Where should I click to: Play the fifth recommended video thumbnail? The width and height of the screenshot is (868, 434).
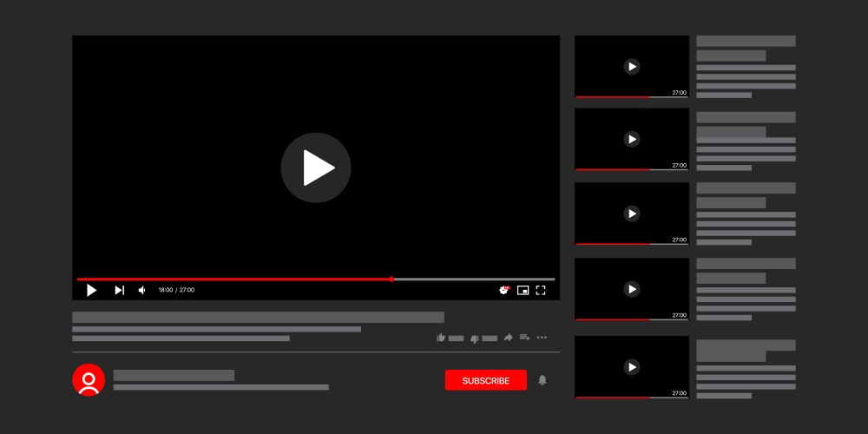coord(632,367)
